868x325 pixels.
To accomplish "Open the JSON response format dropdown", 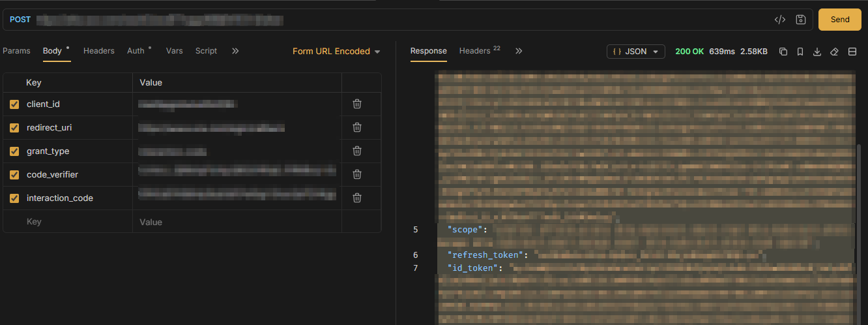I will tap(635, 52).
